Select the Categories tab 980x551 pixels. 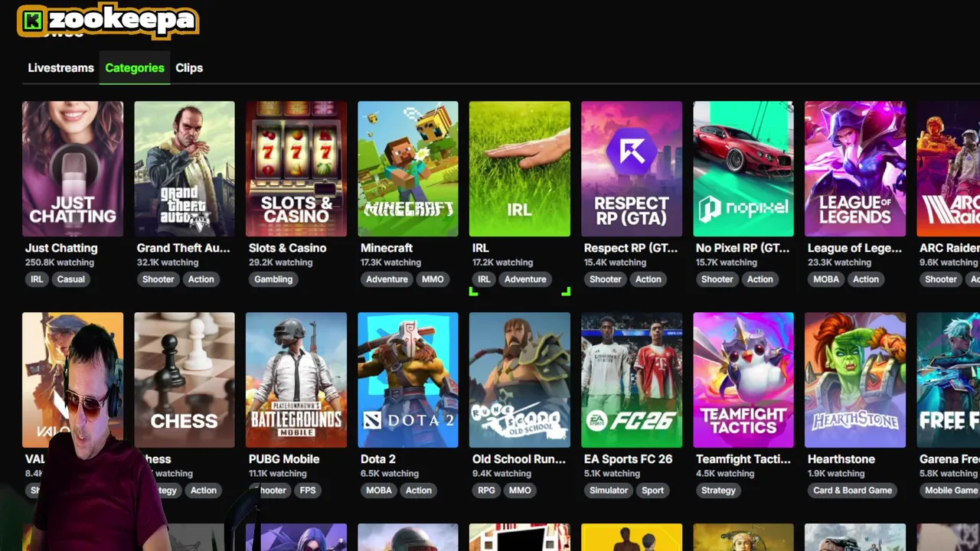coord(135,68)
